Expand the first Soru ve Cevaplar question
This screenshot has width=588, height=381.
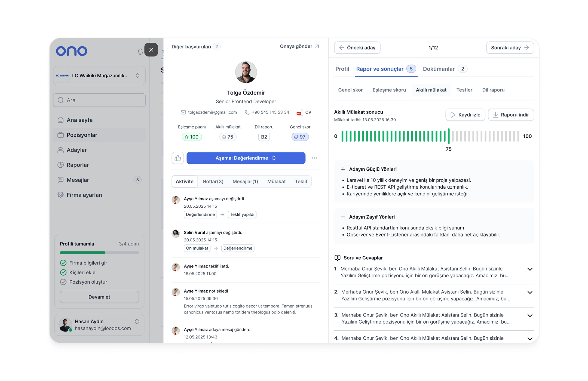(530, 269)
